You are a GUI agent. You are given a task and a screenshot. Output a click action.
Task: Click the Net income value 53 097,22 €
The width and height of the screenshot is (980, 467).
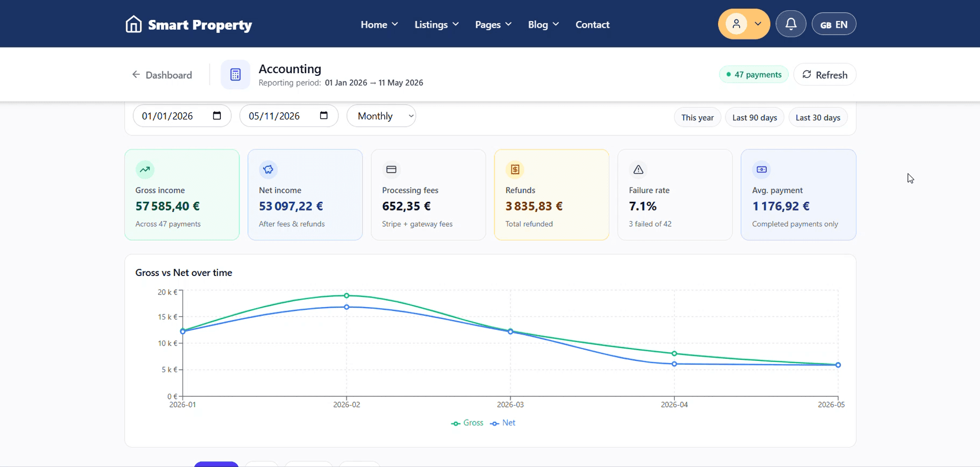point(291,206)
